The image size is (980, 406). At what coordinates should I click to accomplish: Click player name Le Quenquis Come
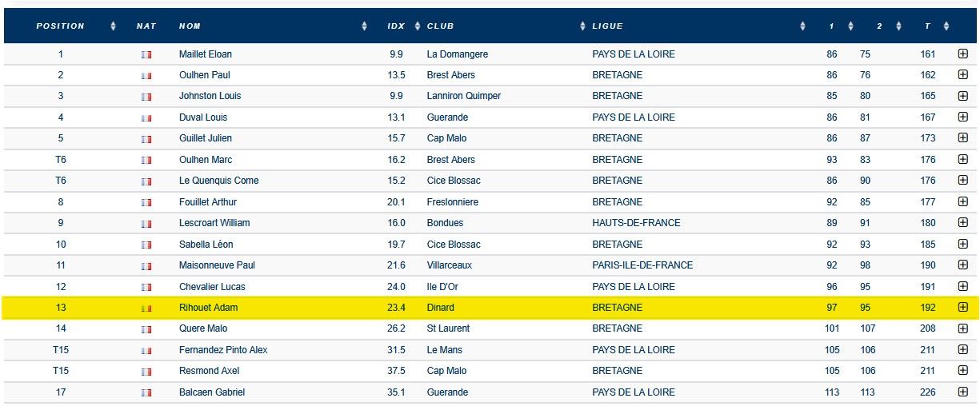(x=219, y=181)
